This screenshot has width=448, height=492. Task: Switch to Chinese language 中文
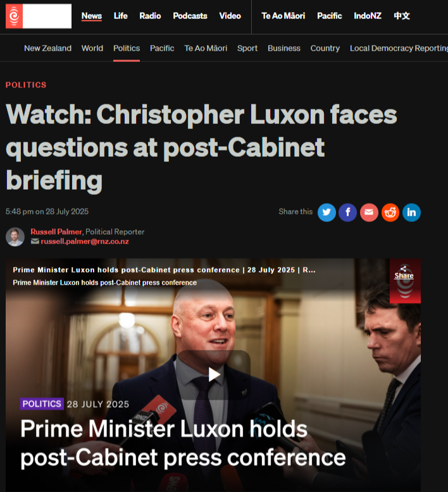pyautogui.click(x=402, y=16)
